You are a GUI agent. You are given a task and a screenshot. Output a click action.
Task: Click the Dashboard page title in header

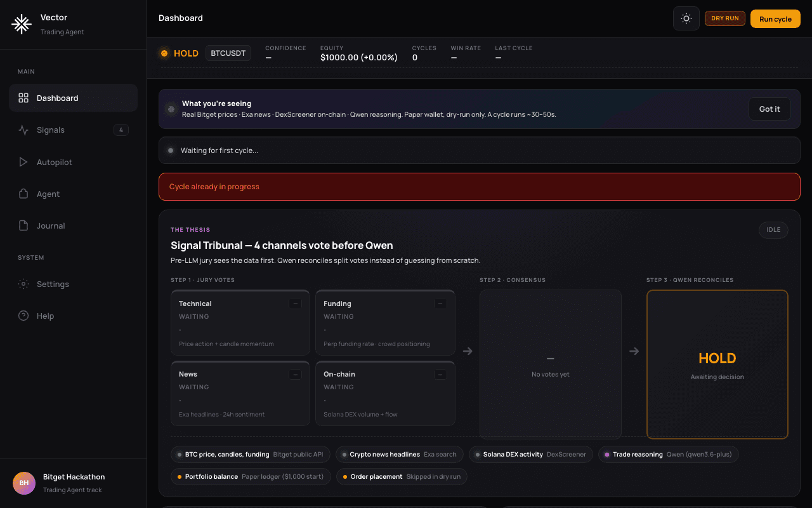pyautogui.click(x=181, y=18)
